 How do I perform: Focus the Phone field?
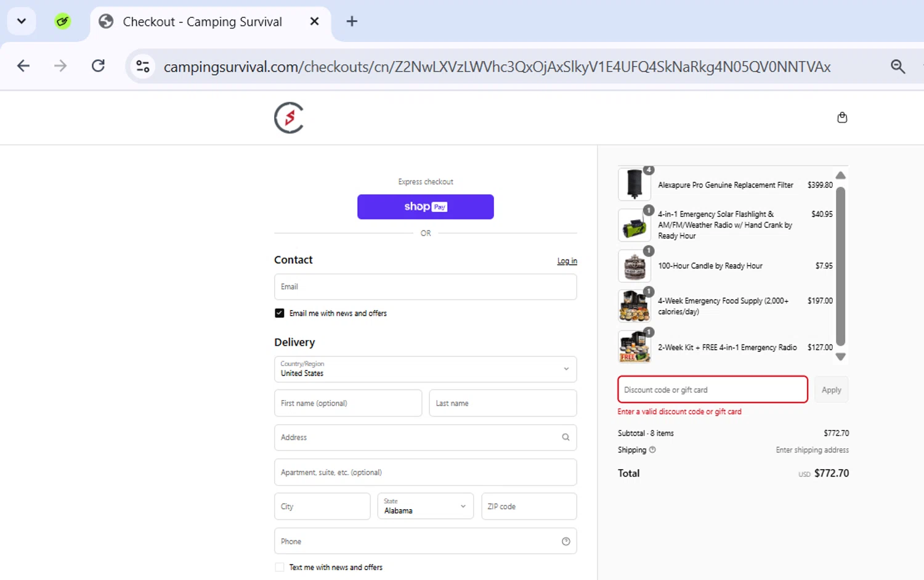[426, 541]
